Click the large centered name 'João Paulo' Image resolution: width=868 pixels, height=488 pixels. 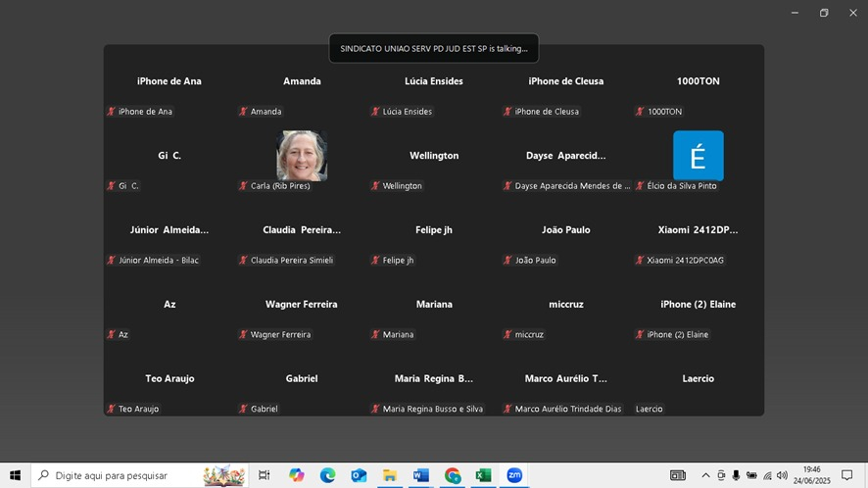click(x=565, y=230)
